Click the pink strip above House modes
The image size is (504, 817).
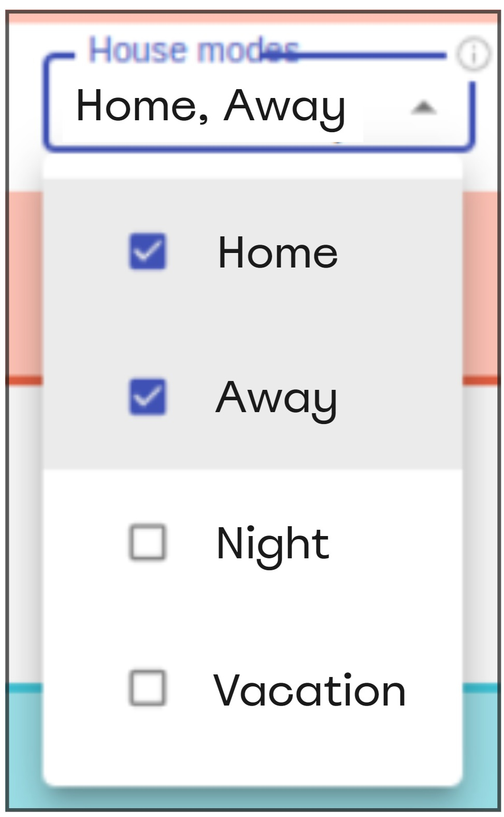coord(252,17)
